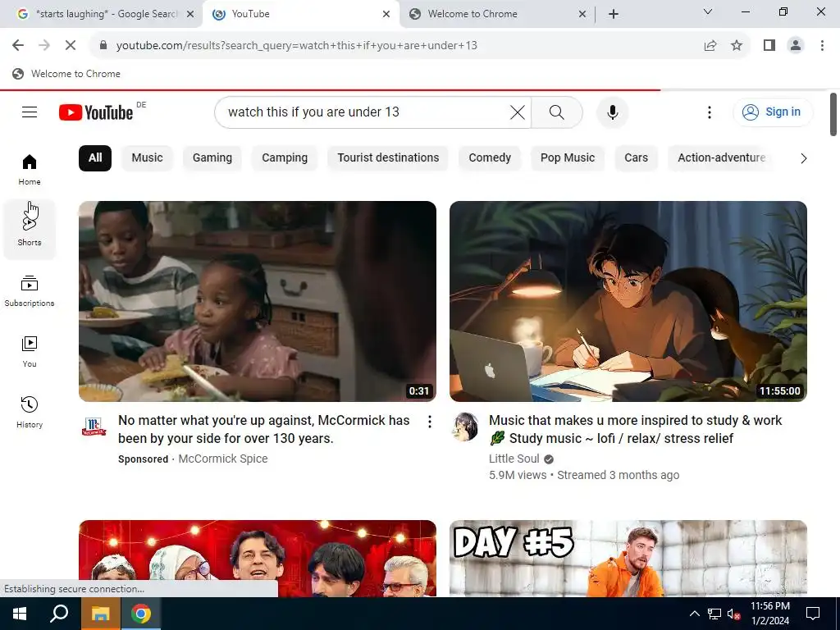Show more filter chips with right arrow
This screenshot has width=840, height=630.
[803, 158]
